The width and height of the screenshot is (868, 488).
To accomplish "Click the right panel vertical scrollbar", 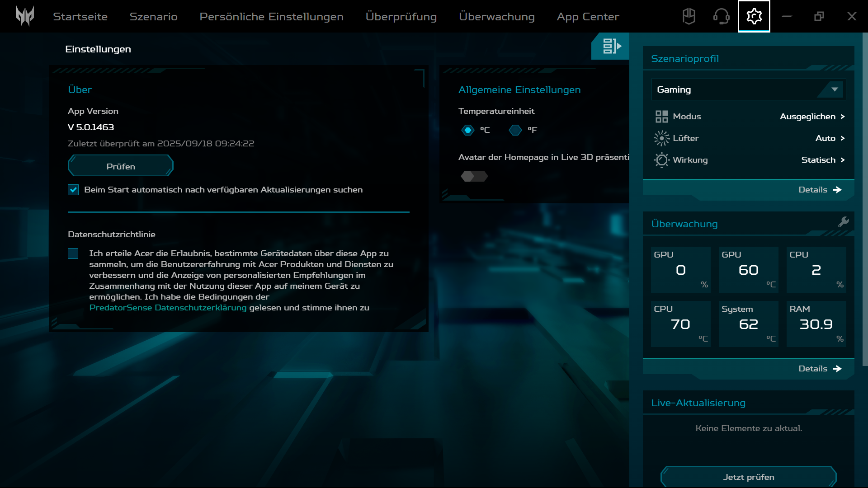I will [865, 199].
